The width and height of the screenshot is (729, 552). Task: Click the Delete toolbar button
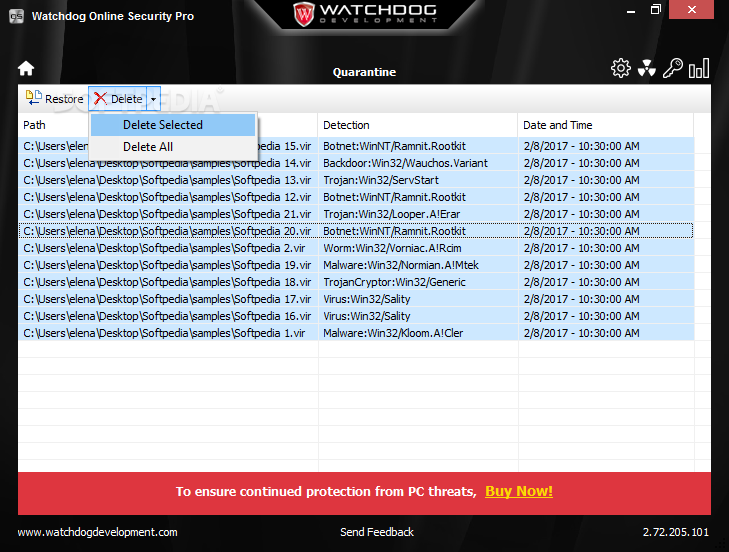tap(118, 99)
